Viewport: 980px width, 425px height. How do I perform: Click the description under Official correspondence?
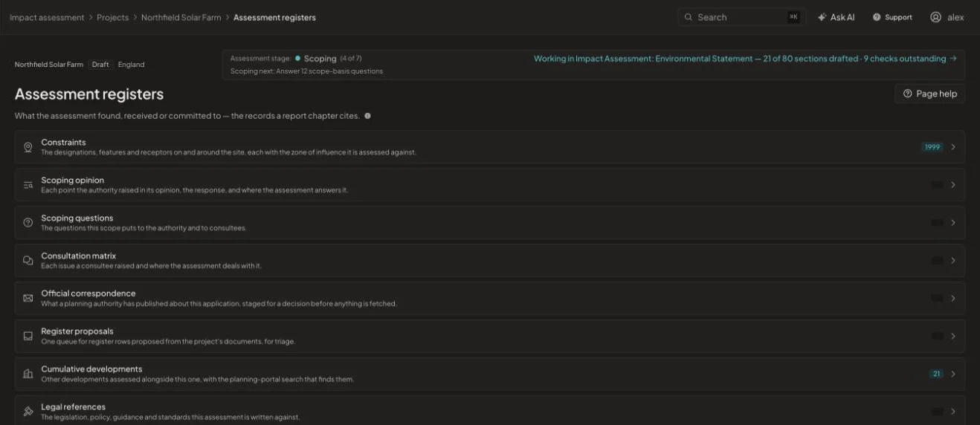pos(219,304)
